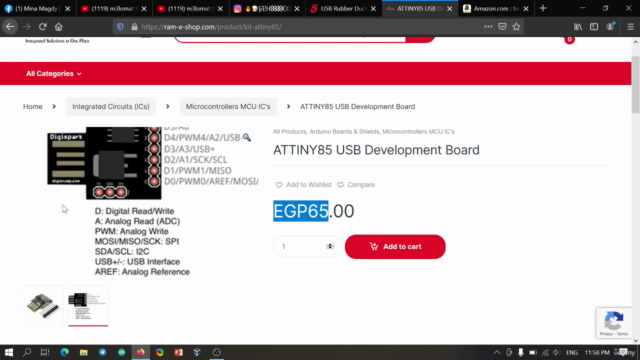The width and height of the screenshot is (640, 360).
Task: Select the pinout diagram thumbnail
Action: pyautogui.click(x=88, y=306)
